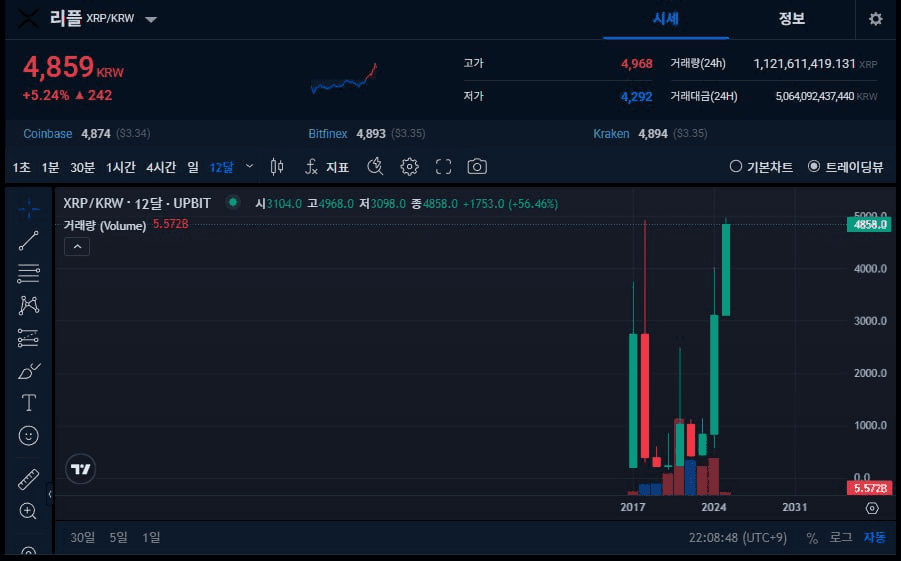Open the forecasting and measurement tools
The width and height of the screenshot is (901, 561).
point(29,338)
